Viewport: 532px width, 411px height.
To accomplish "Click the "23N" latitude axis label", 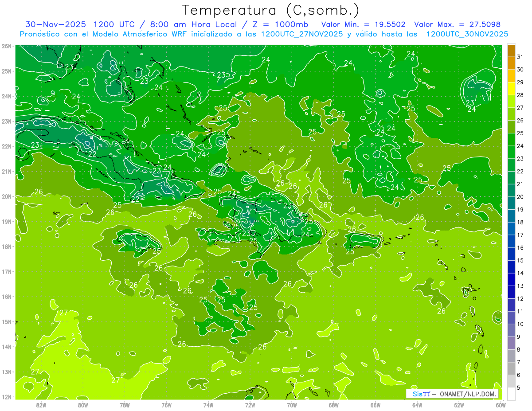I will (x=7, y=121).
